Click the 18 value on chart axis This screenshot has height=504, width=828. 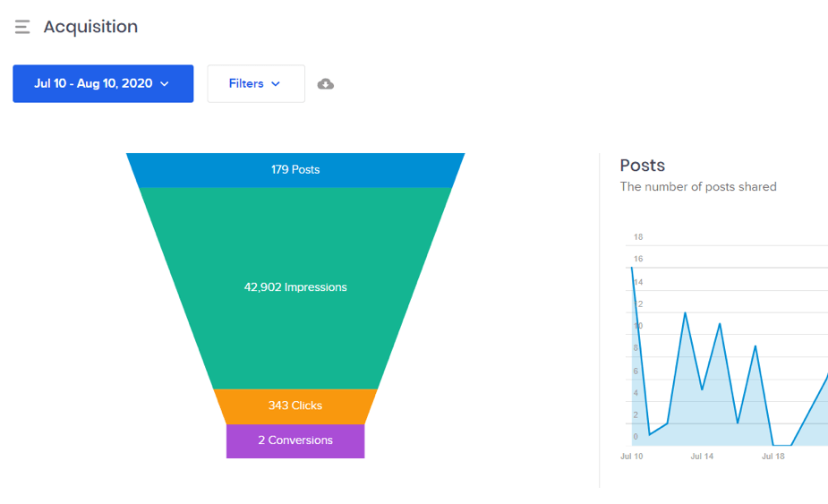pyautogui.click(x=638, y=236)
